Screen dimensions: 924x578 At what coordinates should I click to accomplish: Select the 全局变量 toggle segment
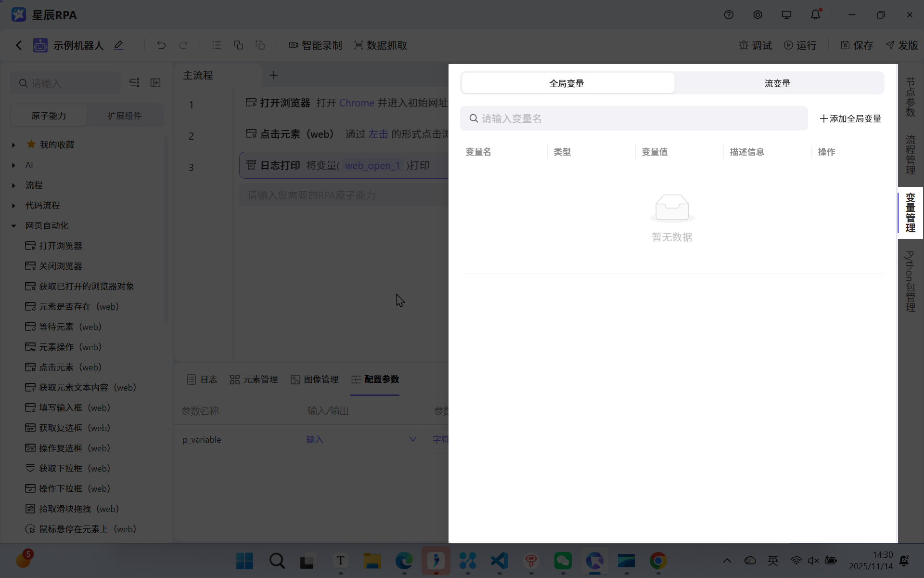567,83
